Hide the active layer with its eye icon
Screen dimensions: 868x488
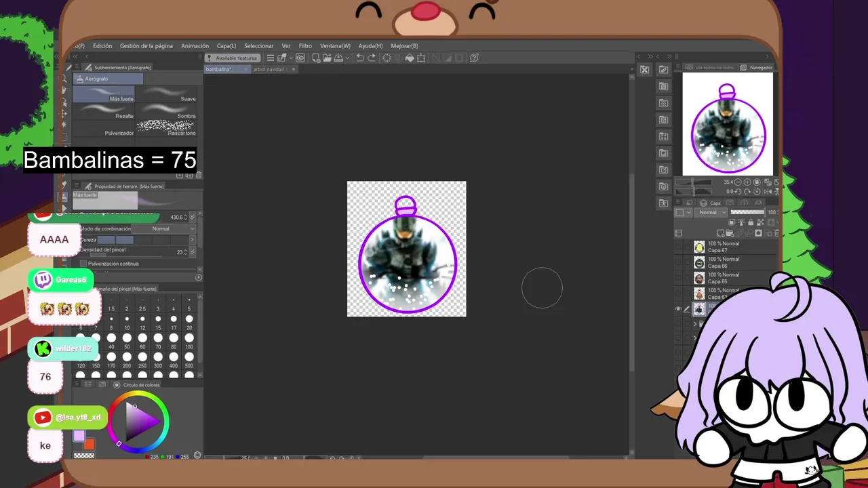678,309
